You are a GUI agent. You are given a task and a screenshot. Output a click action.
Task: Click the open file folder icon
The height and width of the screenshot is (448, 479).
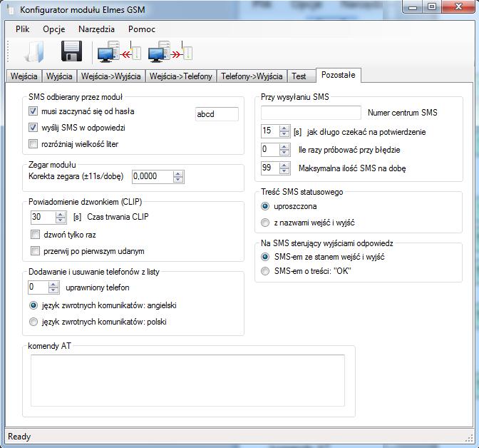[x=34, y=52]
